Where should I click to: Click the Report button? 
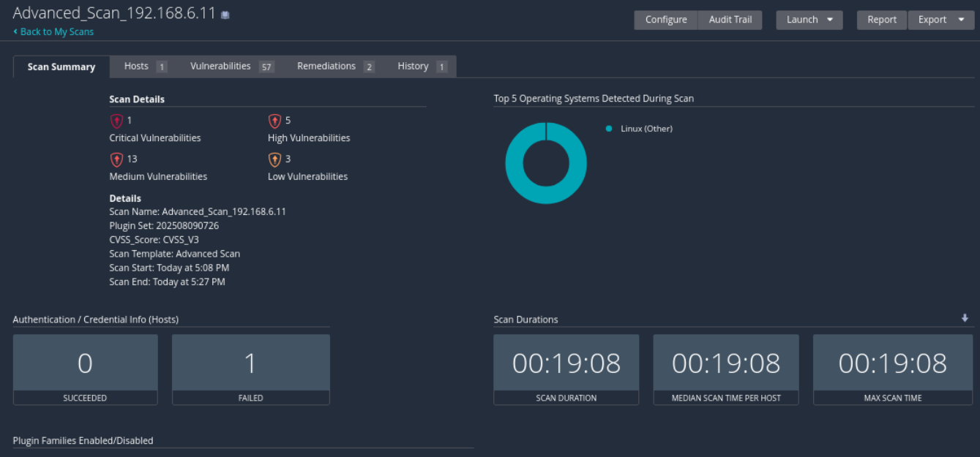pyautogui.click(x=882, y=20)
